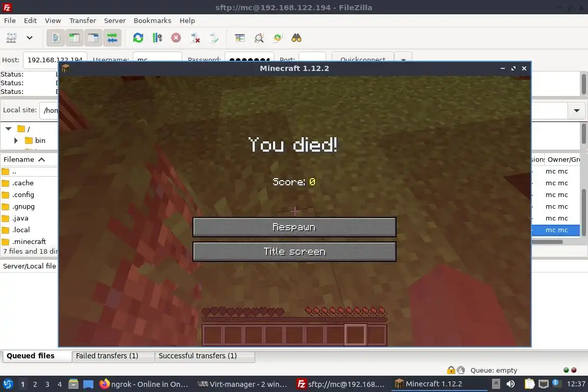This screenshot has height=392, width=588.
Task: Open FileZilla Server menu
Action: pos(115,20)
